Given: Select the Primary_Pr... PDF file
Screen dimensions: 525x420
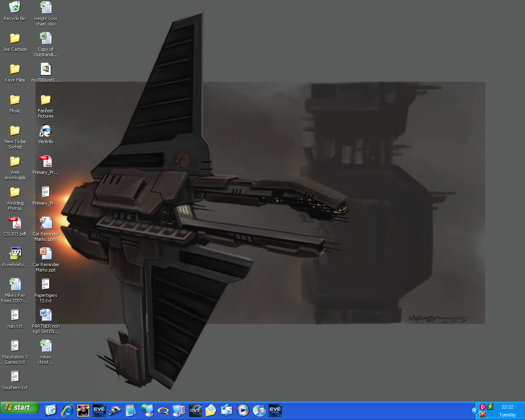Looking at the screenshot, I should point(46,165).
